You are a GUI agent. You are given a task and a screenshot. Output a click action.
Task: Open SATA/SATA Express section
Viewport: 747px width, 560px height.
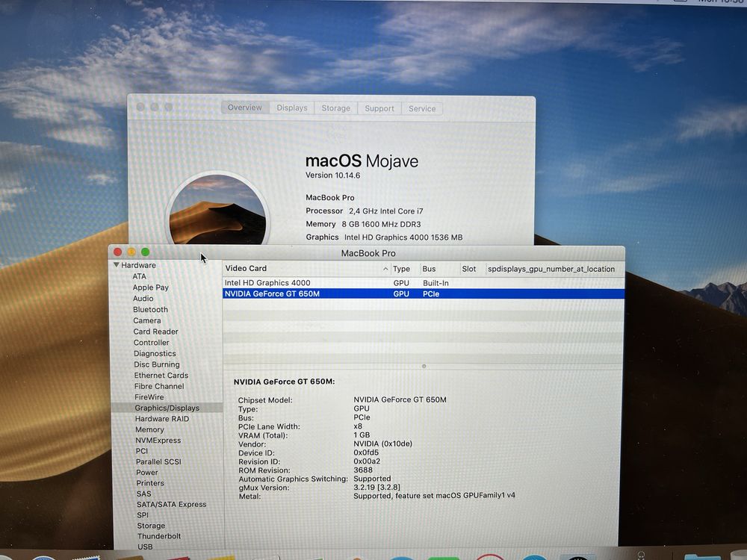(172, 504)
